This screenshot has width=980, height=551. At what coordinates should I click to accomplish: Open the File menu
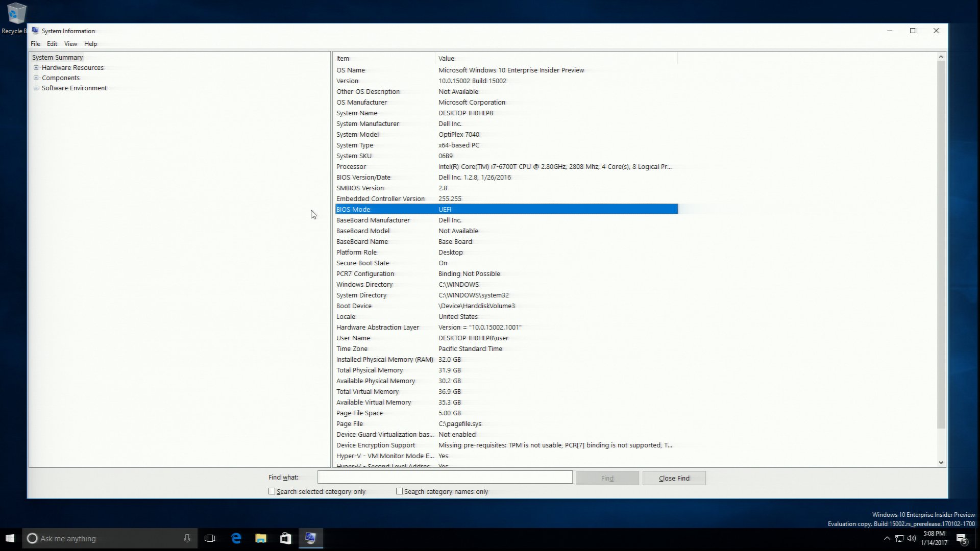click(x=35, y=44)
